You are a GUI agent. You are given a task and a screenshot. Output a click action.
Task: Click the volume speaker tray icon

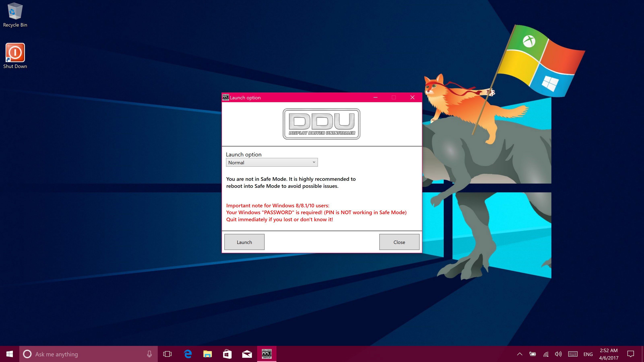(558, 354)
